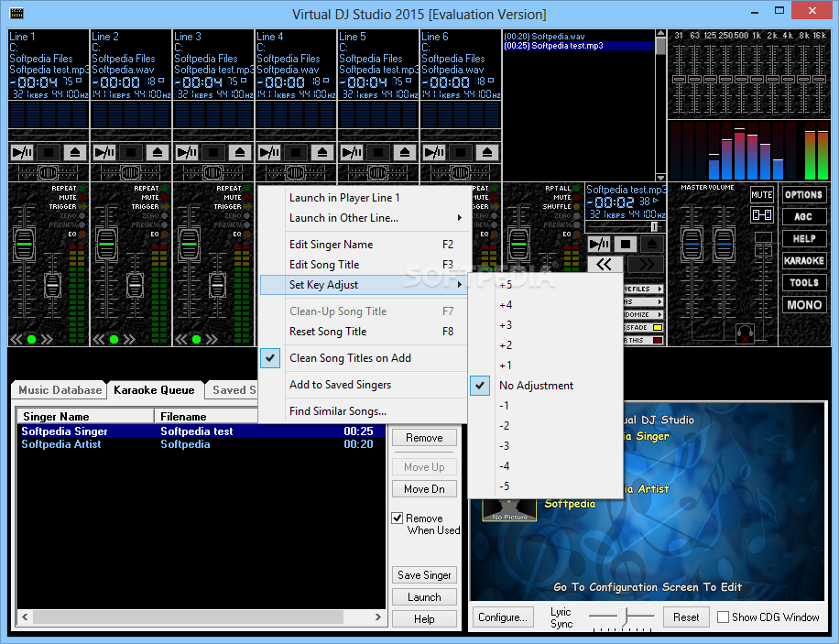Click the Save Singer button
The height and width of the screenshot is (644, 839).
tap(424, 575)
